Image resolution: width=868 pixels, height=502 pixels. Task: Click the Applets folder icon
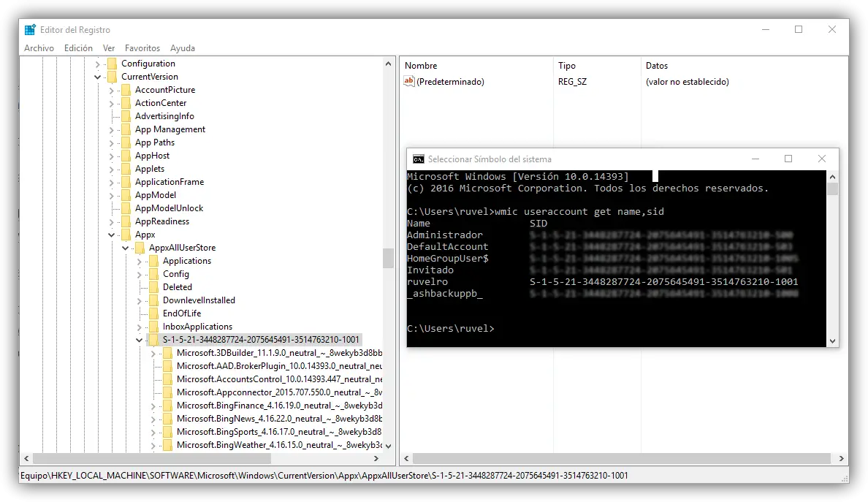click(126, 169)
